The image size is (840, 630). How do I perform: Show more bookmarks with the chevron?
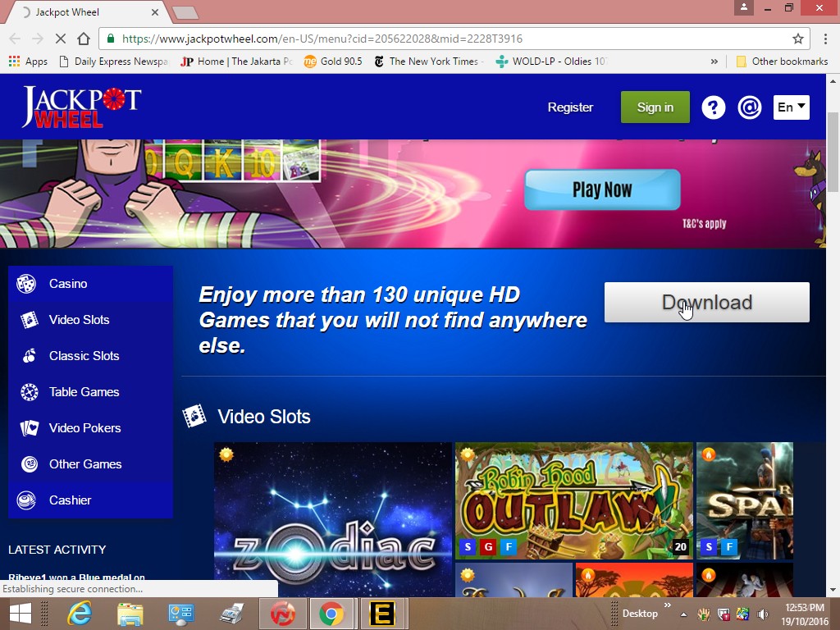click(714, 61)
